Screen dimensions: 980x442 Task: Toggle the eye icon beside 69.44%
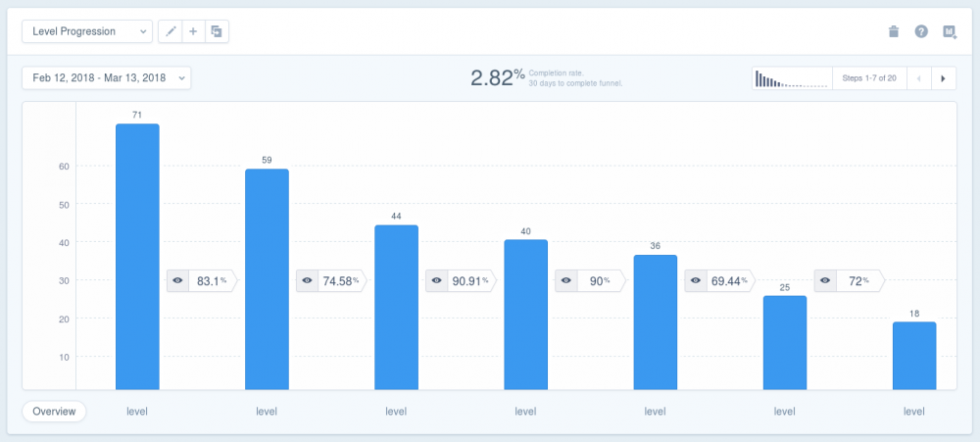point(696,280)
